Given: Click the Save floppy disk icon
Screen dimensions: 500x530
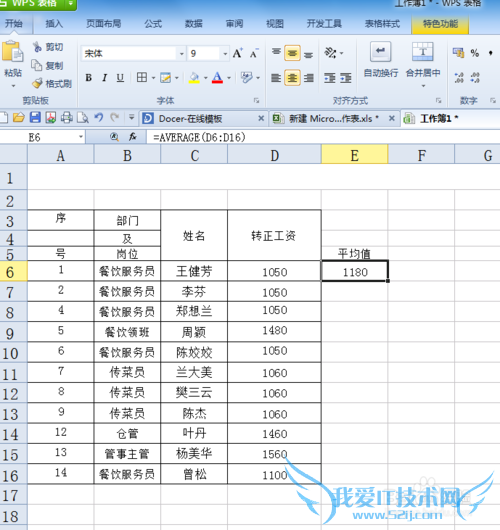Looking at the screenshot, I should 35,118.
